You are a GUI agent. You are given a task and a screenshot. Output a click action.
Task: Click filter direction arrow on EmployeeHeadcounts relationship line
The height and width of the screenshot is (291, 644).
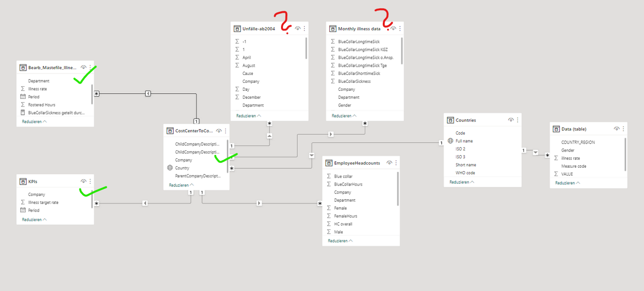coord(260,203)
